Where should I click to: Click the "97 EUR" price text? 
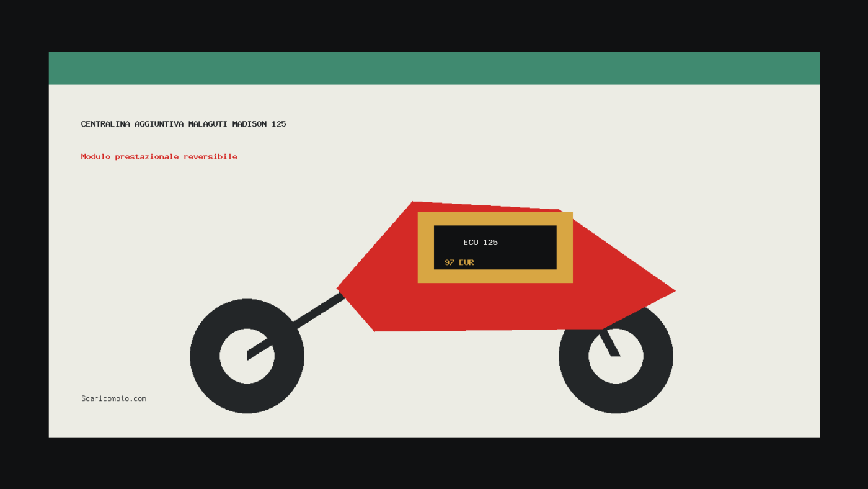pos(459,262)
